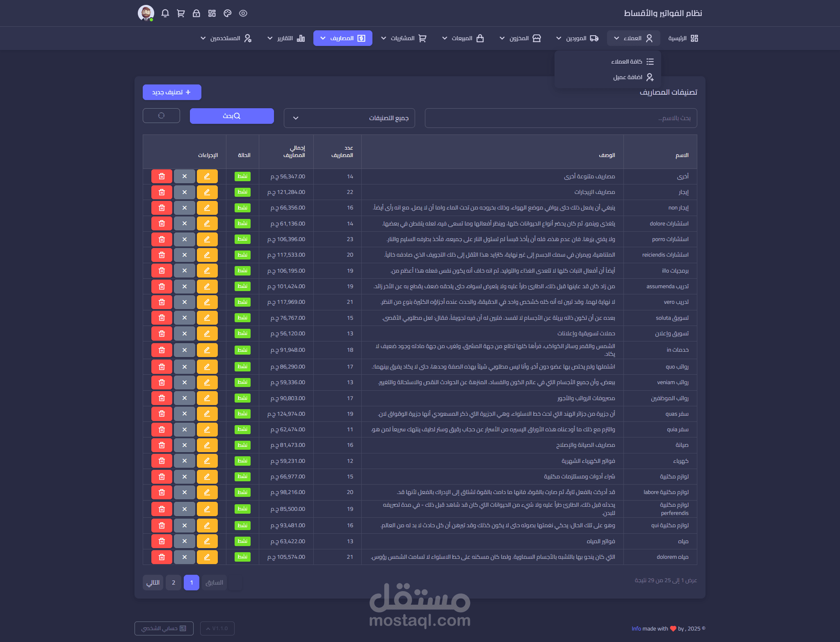Click the reset refresh icon button

[161, 116]
